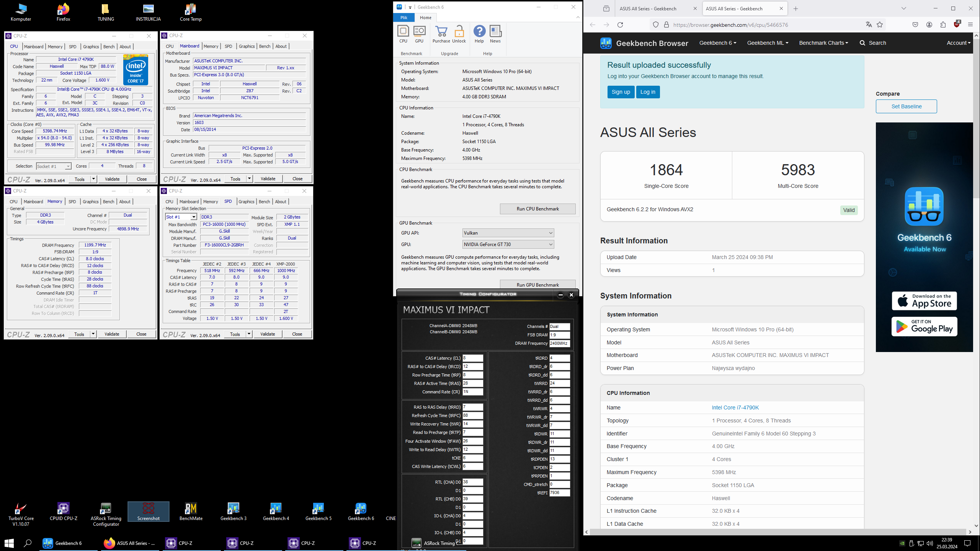Open the Geekbench 3 desktop shortcut
This screenshot has width=980, height=551.
click(233, 512)
